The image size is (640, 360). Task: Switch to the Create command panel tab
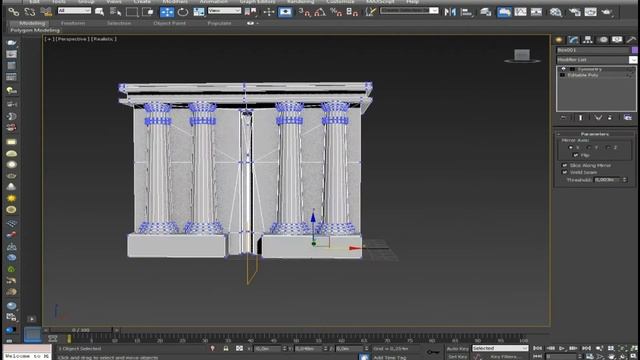click(x=559, y=40)
